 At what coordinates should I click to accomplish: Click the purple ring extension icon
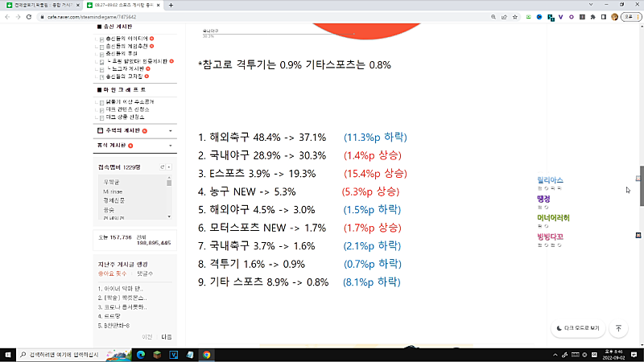click(x=572, y=17)
